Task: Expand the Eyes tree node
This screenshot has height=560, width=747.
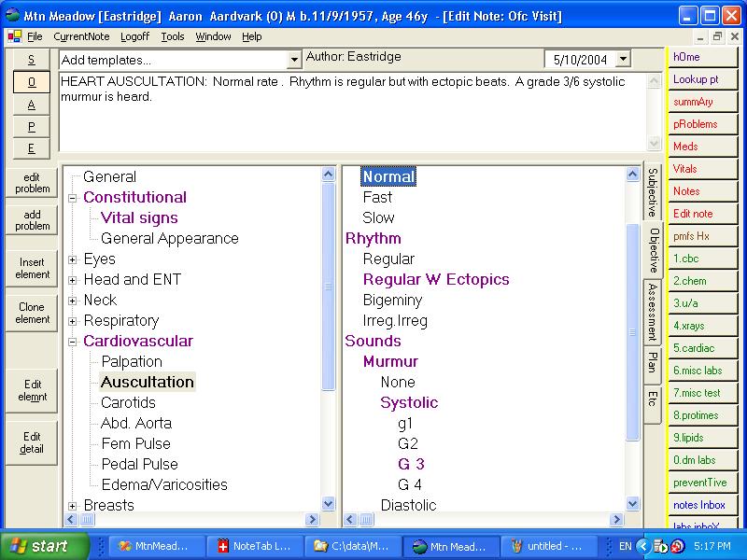Action: coord(73,259)
